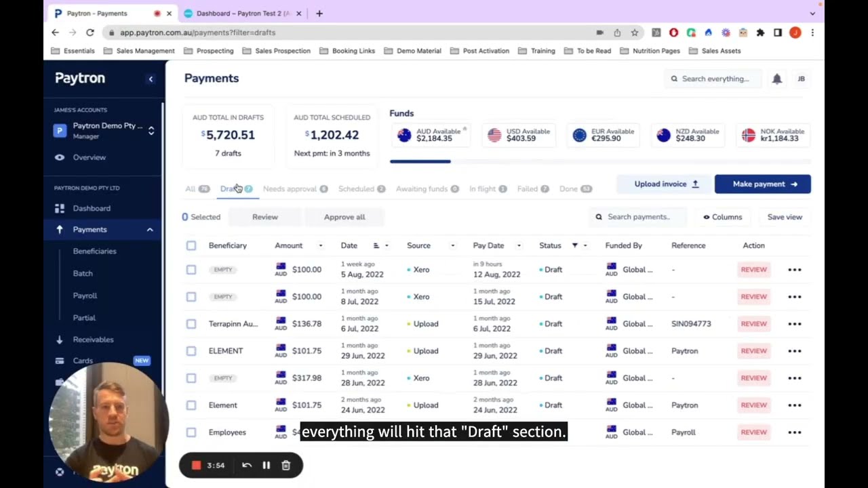This screenshot has width=868, height=488.
Task: Click the Dashboard grid icon in the sidebar
Action: (60, 208)
